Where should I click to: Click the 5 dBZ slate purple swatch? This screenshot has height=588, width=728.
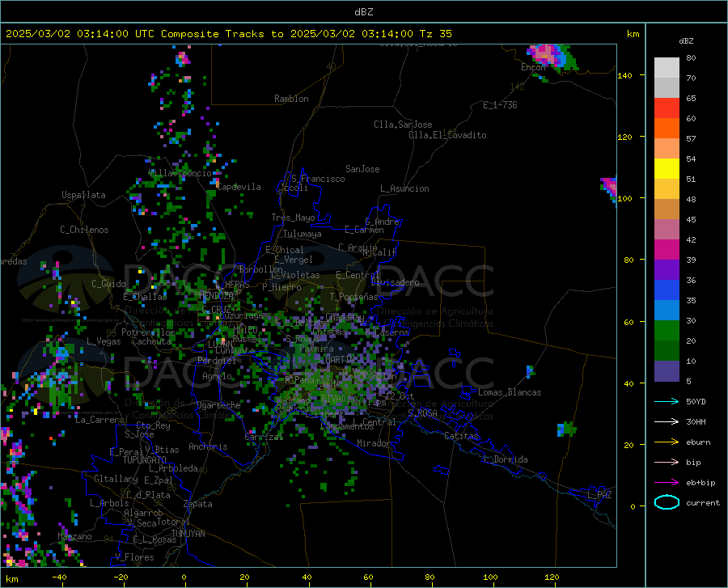(x=667, y=371)
